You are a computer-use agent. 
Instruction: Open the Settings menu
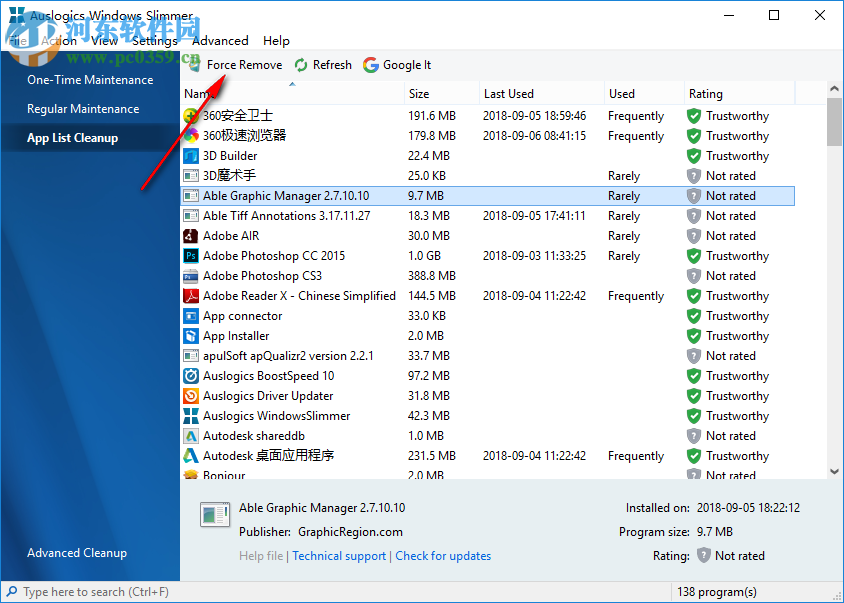click(x=154, y=41)
